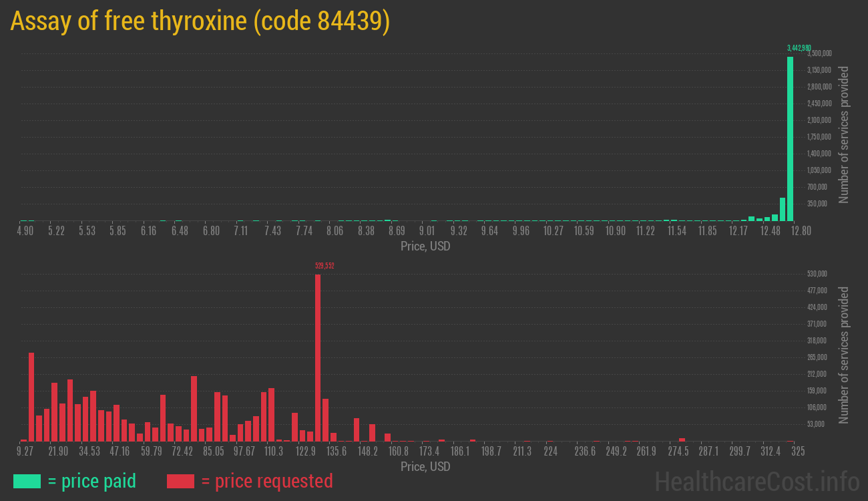Click the 4.90 axis tick label
The height and width of the screenshot is (501, 868).
pyautogui.click(x=25, y=230)
